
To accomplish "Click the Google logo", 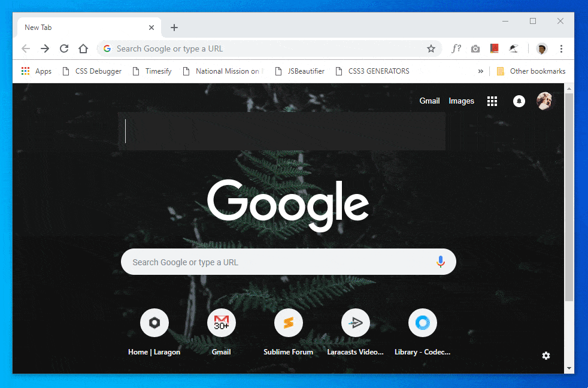I will tap(288, 205).
